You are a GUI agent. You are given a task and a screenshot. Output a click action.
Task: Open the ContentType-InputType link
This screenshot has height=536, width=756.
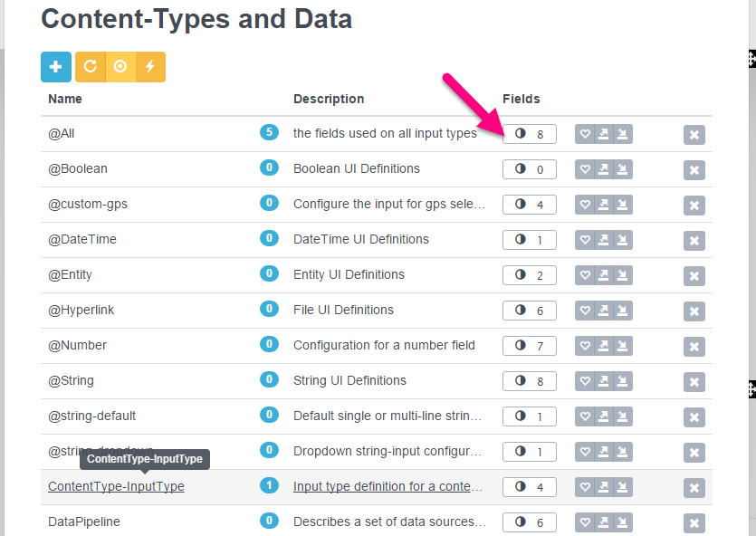(x=116, y=486)
